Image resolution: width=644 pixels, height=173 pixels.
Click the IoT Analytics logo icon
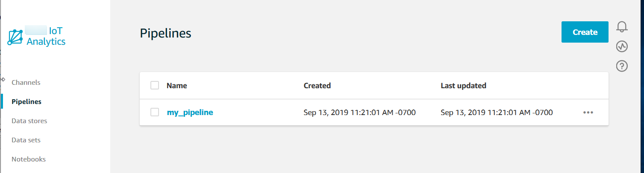coord(16,37)
